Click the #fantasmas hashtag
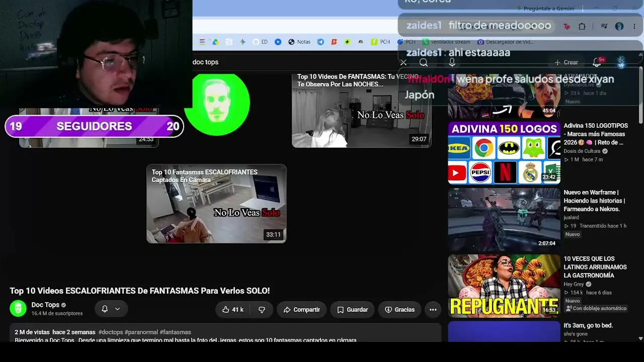This screenshot has width=644, height=362. 175,332
